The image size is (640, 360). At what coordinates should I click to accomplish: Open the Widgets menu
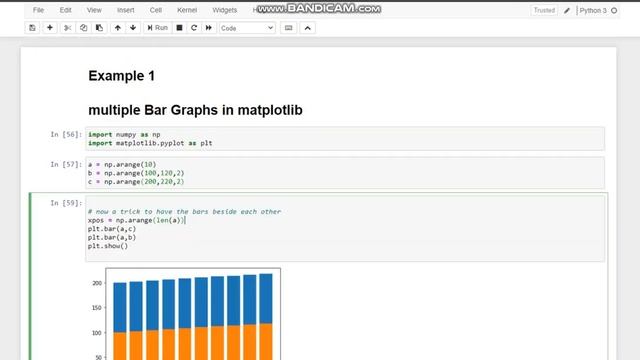[x=224, y=10]
